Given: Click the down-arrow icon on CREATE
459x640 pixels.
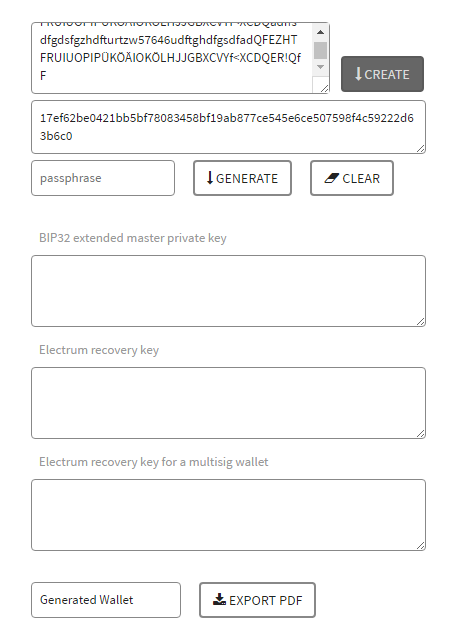Looking at the screenshot, I should (358, 74).
